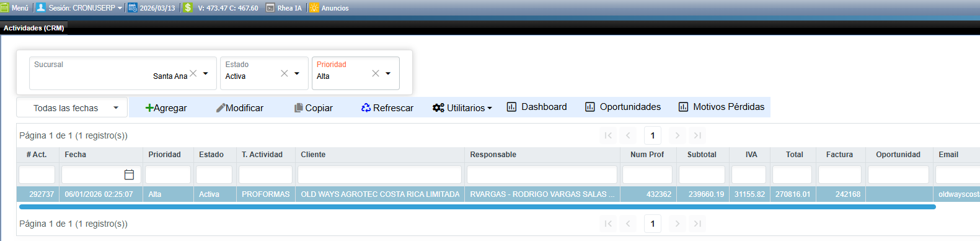This screenshot has height=241, width=980.
Task: Sort by the # Act. column header
Action: pyautogui.click(x=37, y=155)
